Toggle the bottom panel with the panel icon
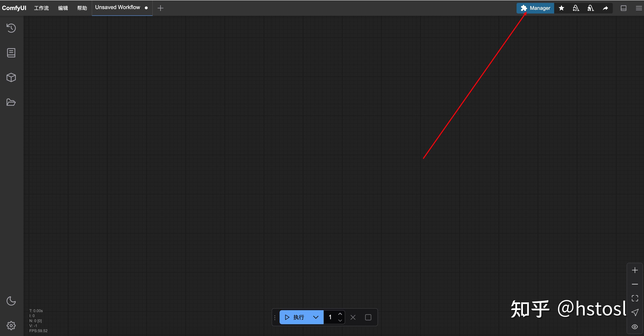The image size is (644, 336). point(623,8)
